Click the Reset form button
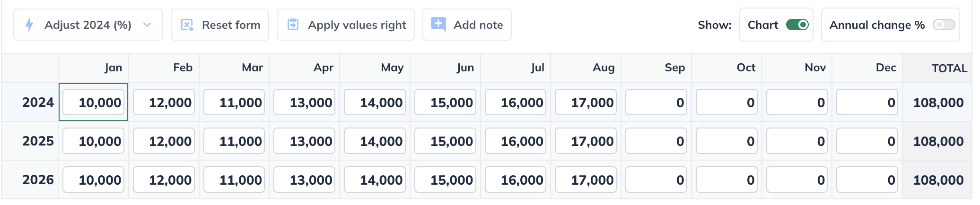This screenshot has height=205, width=980. (220, 25)
